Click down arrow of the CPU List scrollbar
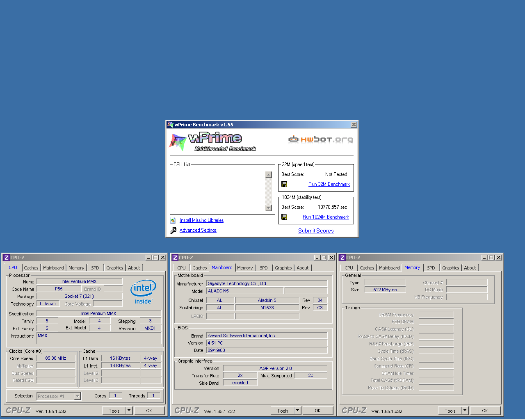Screen dimensions: 525x420 pos(269,208)
